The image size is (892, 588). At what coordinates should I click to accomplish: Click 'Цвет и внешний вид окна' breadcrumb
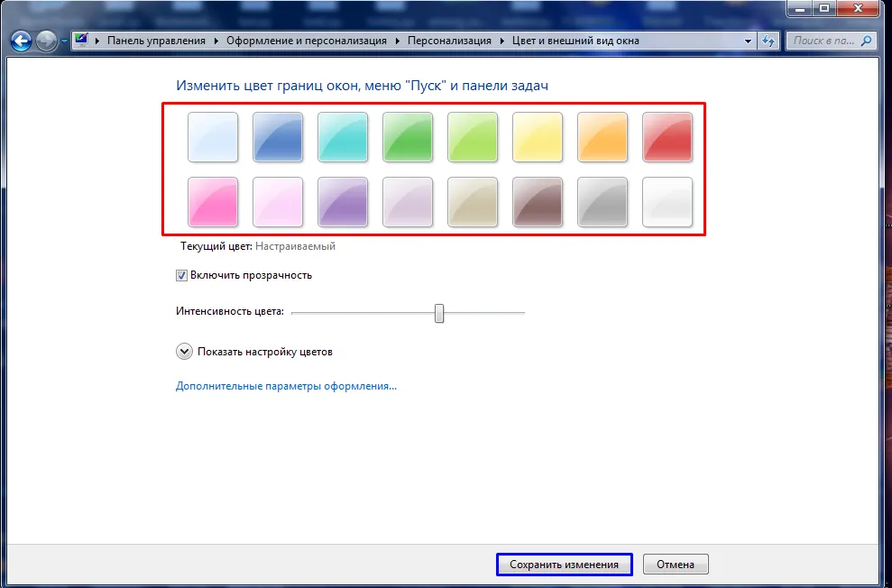point(575,41)
